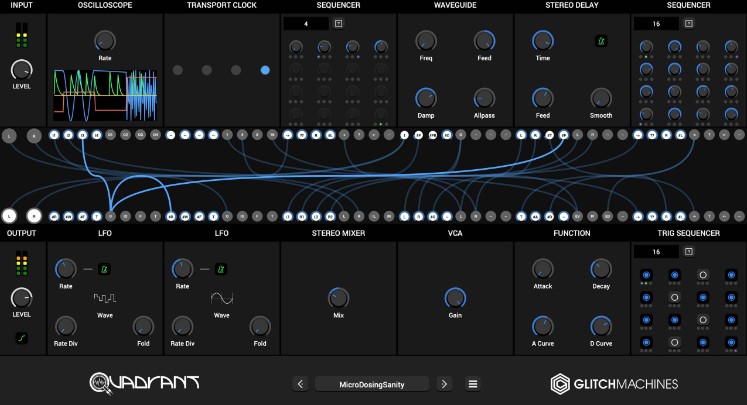Open STEREO MIXER module title menu
Viewport: 747px width, 405px height.
point(338,233)
